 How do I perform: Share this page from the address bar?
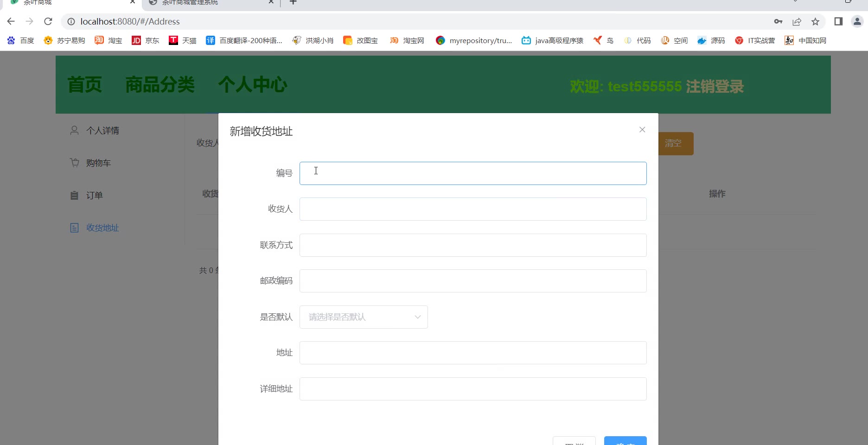coord(797,21)
